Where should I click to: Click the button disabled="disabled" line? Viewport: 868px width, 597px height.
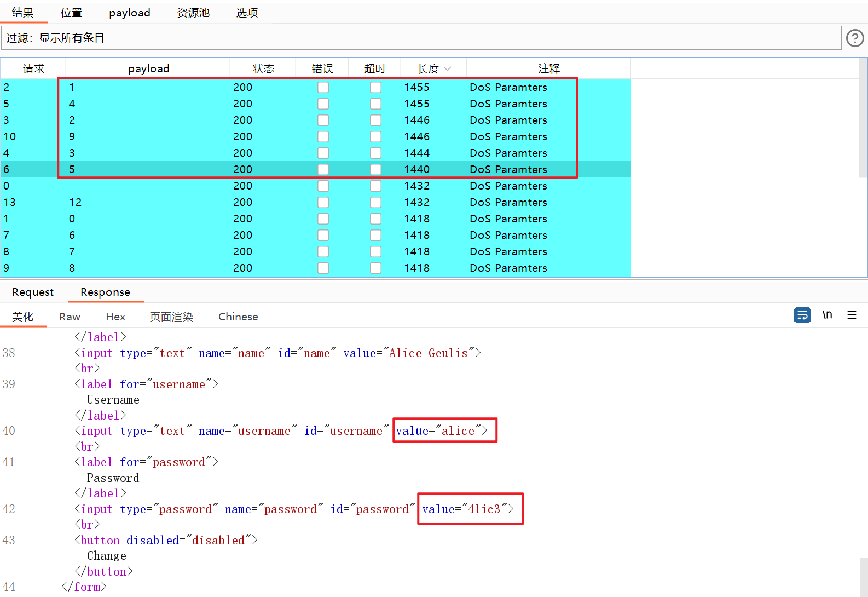point(166,540)
